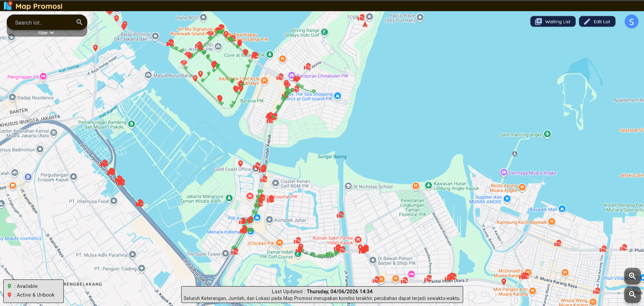This screenshot has height=306, width=644.
Task: Click the Edit Lot button
Action: coord(597,21)
